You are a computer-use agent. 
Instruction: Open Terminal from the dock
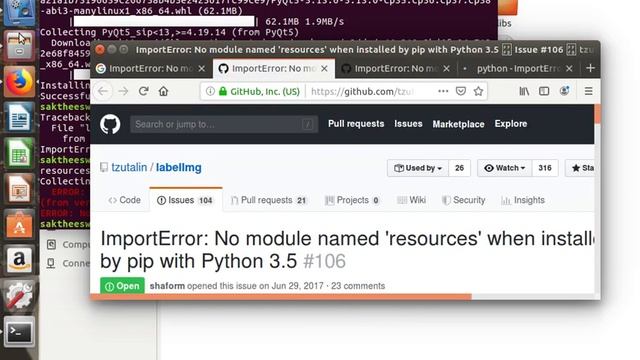pyautogui.click(x=19, y=331)
